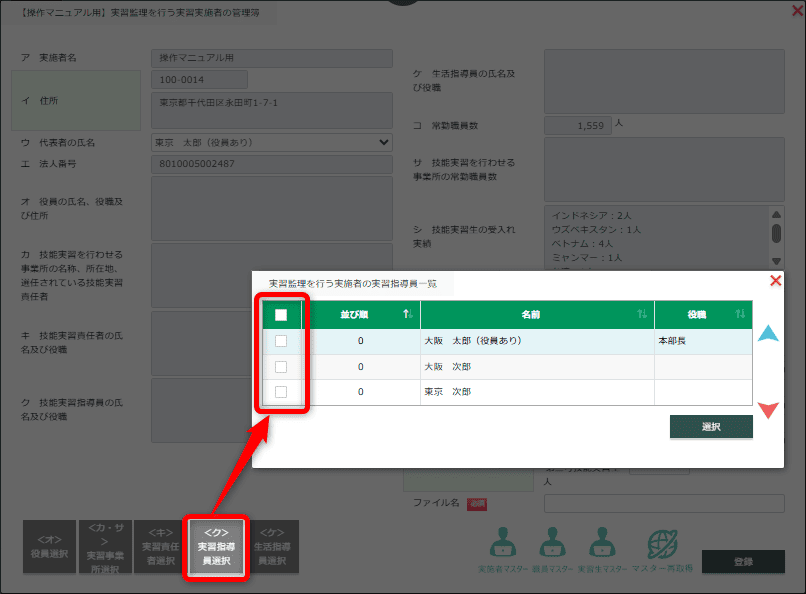Select the name cell 大阪 太郎（役員あり）
The image size is (806, 594).
(x=537, y=341)
